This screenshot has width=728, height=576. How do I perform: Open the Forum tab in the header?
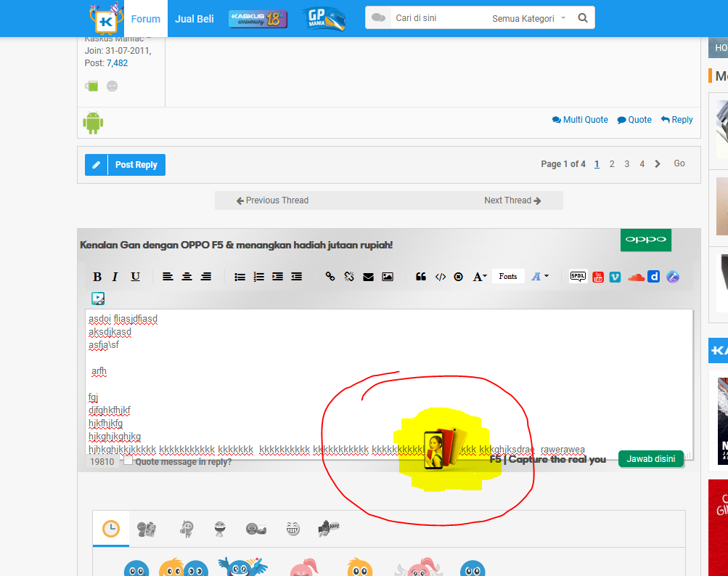[146, 19]
